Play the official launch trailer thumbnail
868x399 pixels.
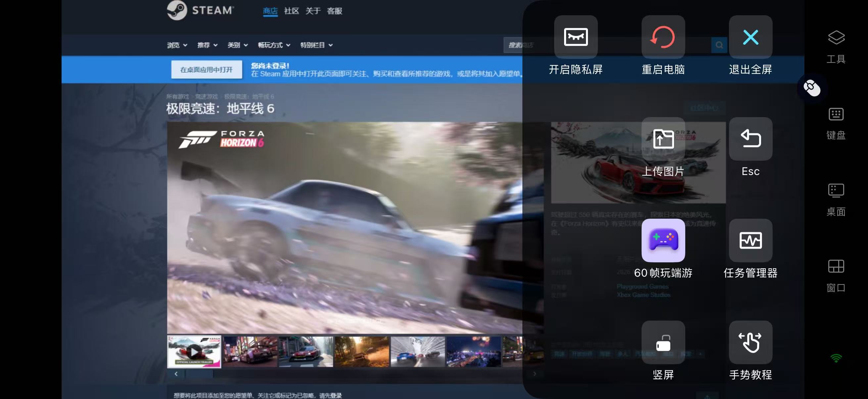(194, 352)
